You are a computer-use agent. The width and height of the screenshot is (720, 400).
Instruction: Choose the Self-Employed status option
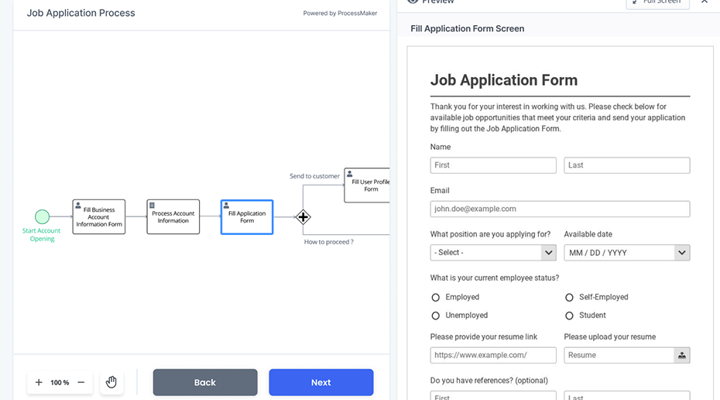[569, 297]
